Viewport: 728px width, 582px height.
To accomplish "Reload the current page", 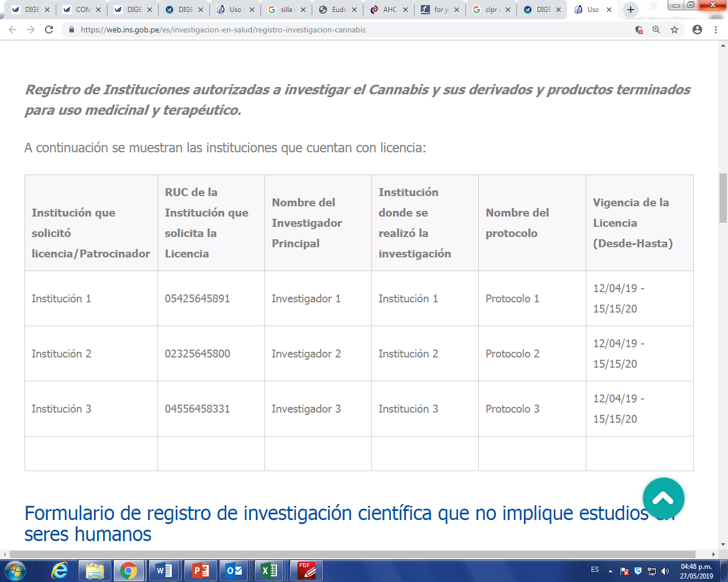I will click(x=49, y=30).
